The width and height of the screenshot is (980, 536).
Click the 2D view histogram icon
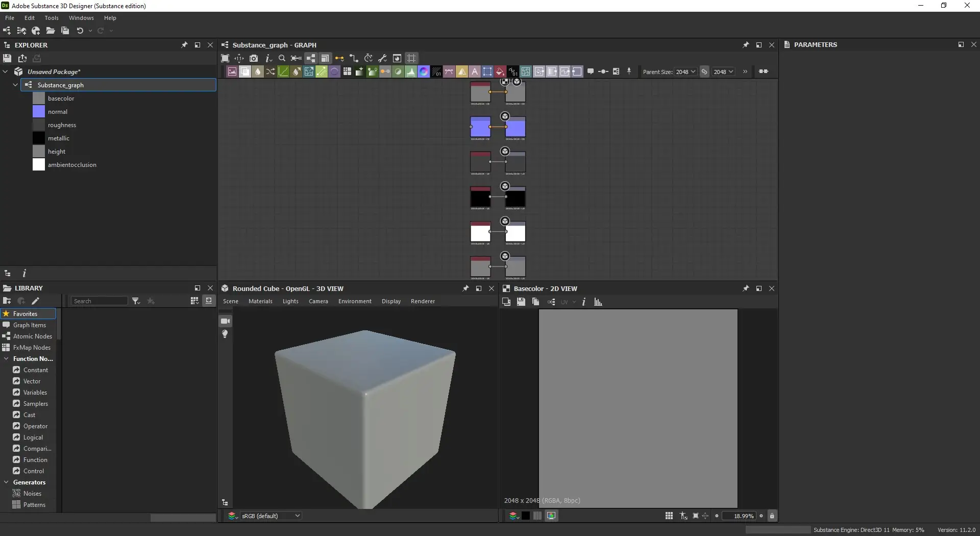598,302
